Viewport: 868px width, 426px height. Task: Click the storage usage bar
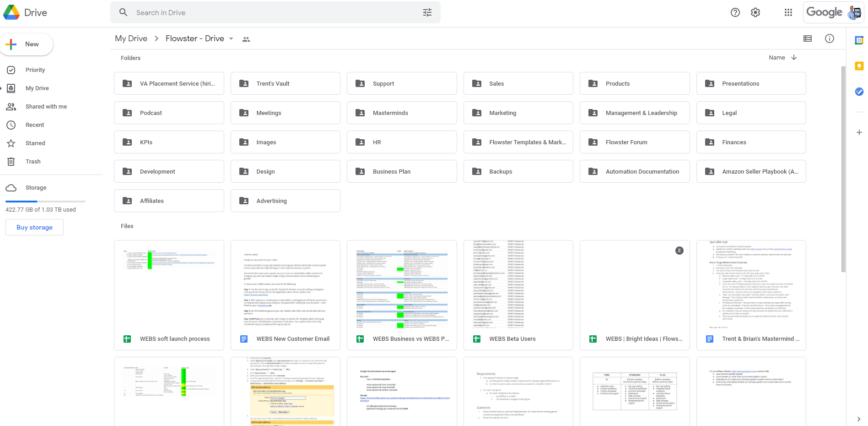point(45,201)
